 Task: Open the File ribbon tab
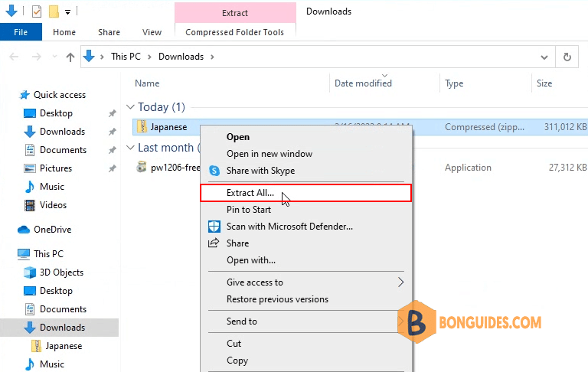pos(21,32)
